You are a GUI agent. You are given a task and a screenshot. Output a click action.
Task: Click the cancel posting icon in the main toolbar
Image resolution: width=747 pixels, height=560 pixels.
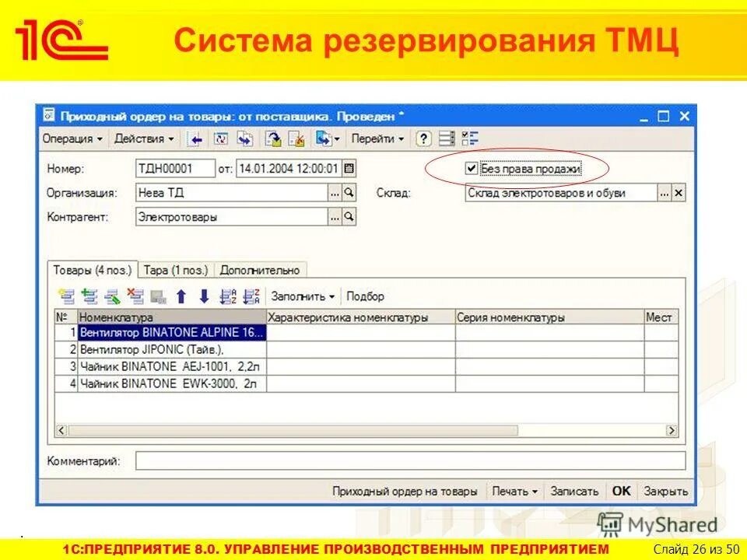[x=297, y=139]
